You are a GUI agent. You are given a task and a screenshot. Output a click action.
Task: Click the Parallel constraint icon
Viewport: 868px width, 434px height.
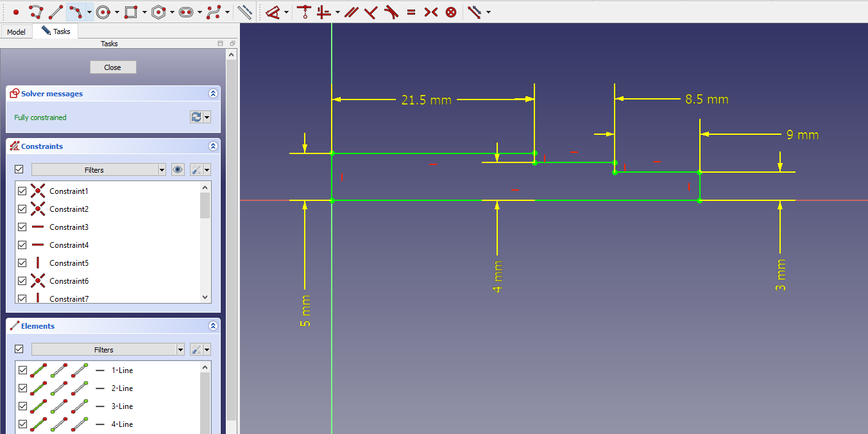point(350,12)
